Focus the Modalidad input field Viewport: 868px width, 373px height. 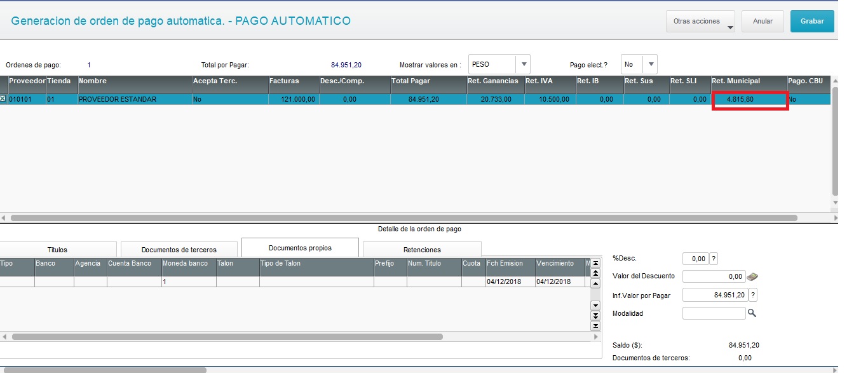tap(714, 313)
